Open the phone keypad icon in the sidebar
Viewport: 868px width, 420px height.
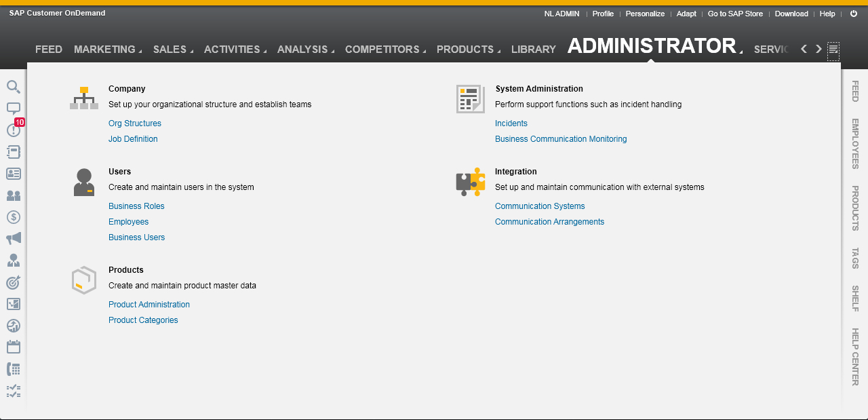pyautogui.click(x=14, y=369)
